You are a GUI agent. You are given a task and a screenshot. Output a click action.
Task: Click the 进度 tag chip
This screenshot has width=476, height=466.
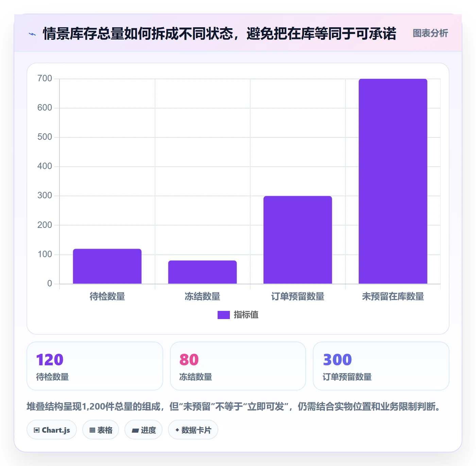click(x=143, y=430)
